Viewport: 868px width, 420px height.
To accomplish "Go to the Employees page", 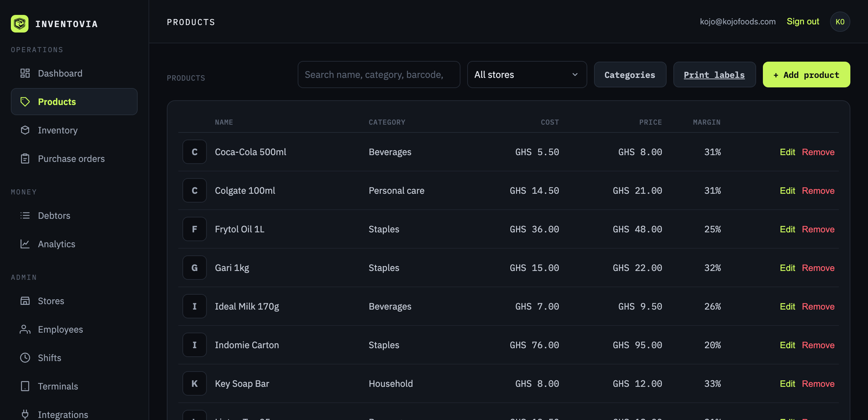I will (74, 329).
